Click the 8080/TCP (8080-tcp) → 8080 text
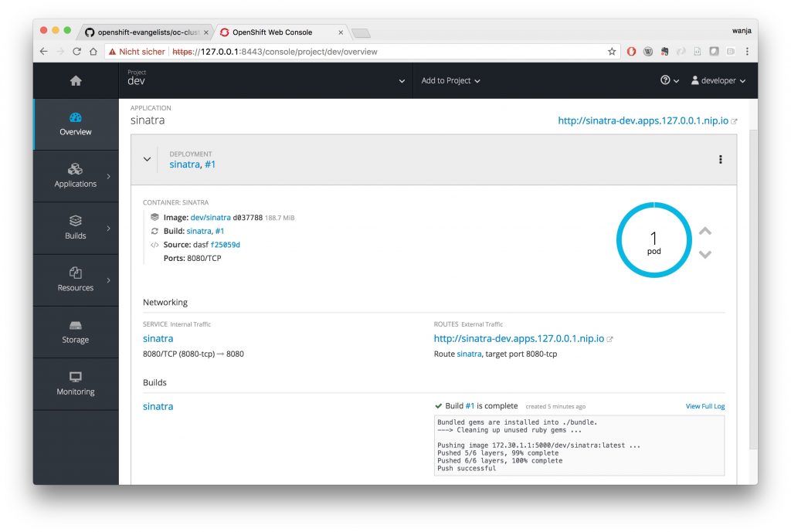This screenshot has width=791, height=532. pos(193,354)
